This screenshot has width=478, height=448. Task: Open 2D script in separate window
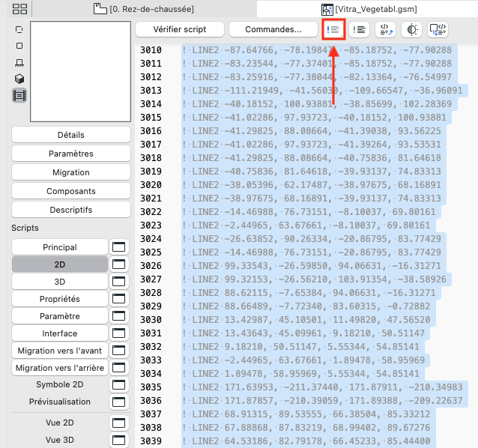119,264
